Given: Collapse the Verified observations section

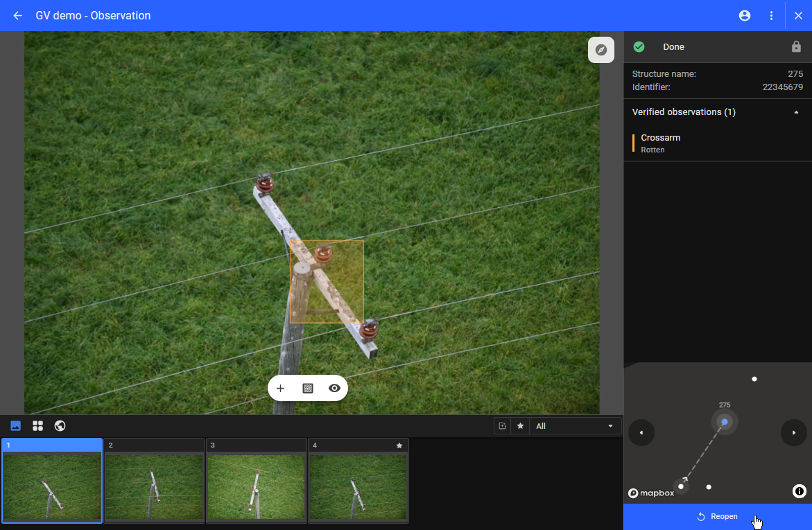Looking at the screenshot, I should coord(796,112).
